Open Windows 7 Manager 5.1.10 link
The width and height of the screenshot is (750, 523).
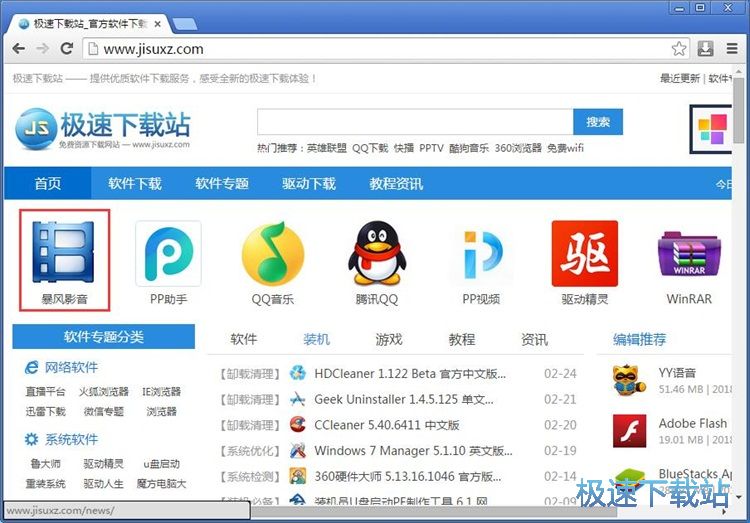(x=413, y=451)
